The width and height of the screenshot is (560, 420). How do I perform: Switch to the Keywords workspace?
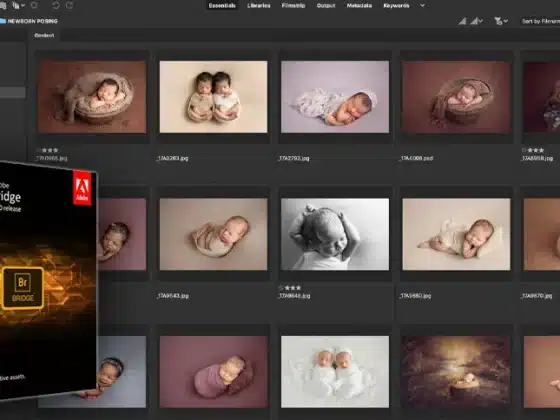pos(396,6)
